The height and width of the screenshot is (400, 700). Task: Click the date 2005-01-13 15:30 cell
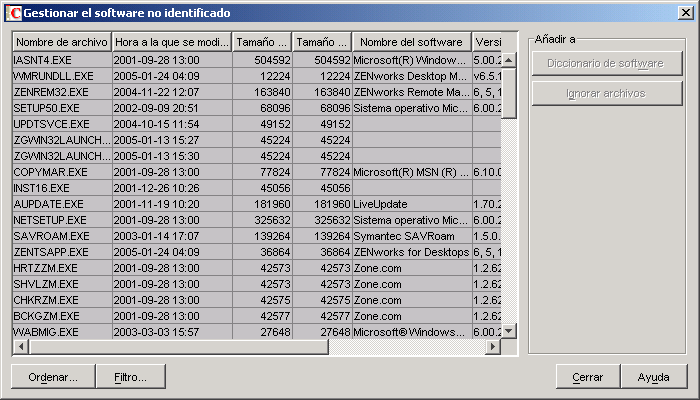point(172,156)
